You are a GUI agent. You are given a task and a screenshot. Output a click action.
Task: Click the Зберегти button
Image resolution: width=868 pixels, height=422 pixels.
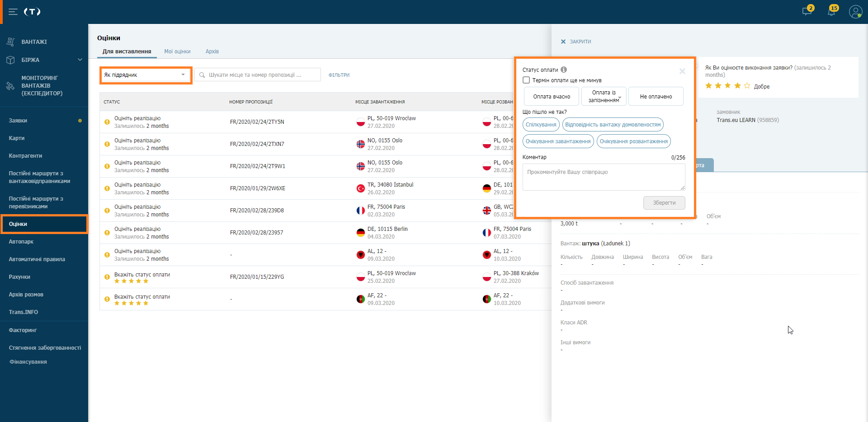click(x=664, y=203)
